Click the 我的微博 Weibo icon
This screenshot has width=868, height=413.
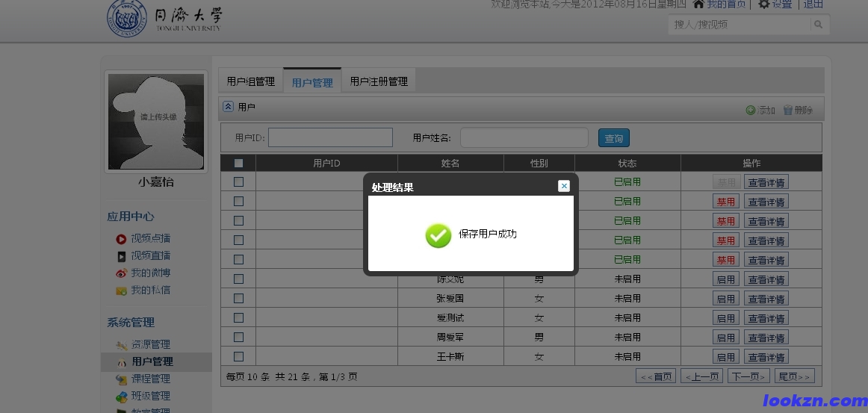click(121, 273)
